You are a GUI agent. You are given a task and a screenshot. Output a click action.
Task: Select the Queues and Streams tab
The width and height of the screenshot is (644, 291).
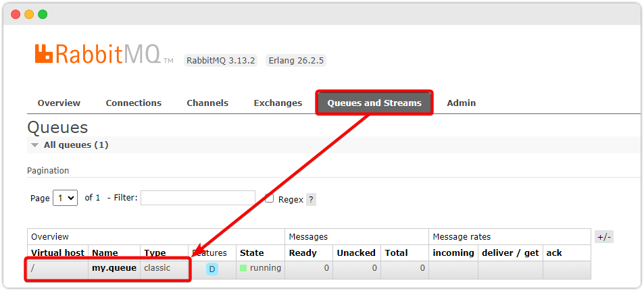click(374, 103)
